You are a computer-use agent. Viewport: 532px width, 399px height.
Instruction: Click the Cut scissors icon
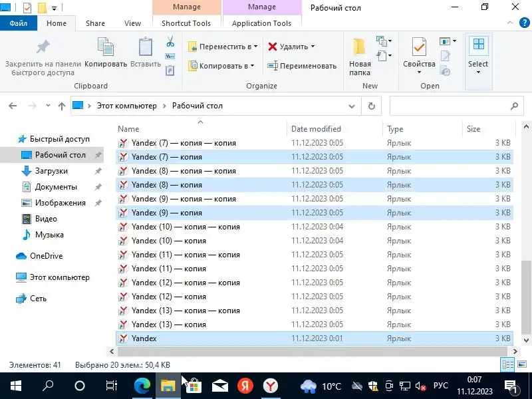coord(170,42)
